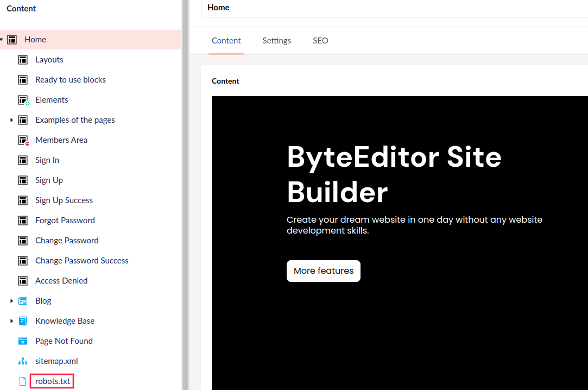
Task: Switch to the Settings tab
Action: [276, 41]
